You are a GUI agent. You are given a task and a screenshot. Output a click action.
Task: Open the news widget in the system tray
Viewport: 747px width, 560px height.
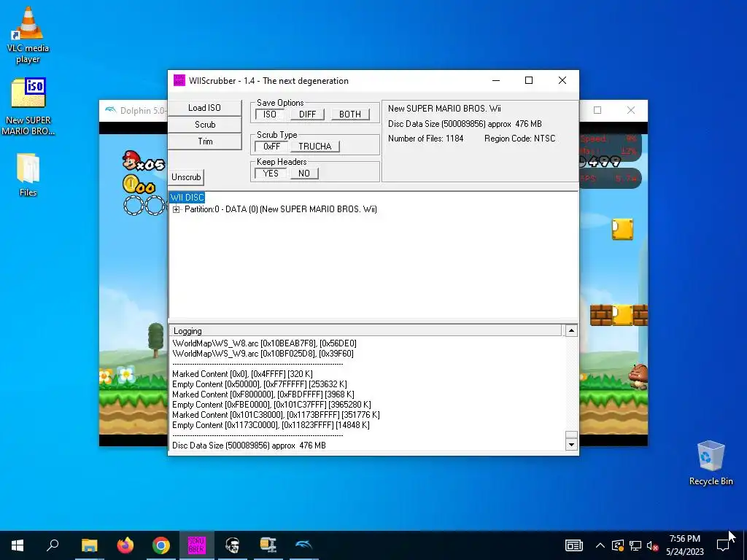(x=573, y=545)
